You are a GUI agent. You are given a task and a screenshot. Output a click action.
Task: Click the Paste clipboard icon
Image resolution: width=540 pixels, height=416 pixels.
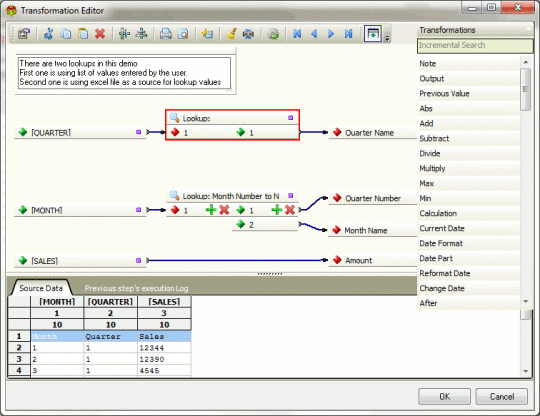point(83,34)
